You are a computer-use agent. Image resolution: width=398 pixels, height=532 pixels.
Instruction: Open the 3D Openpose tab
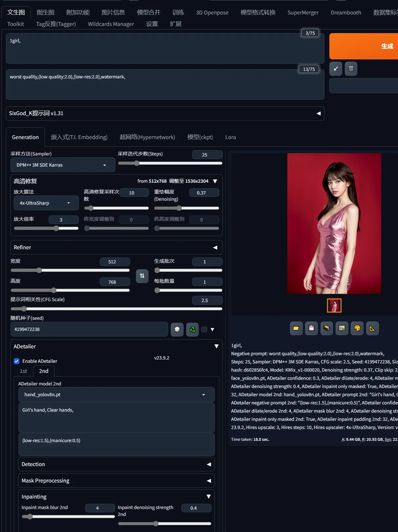pos(212,12)
